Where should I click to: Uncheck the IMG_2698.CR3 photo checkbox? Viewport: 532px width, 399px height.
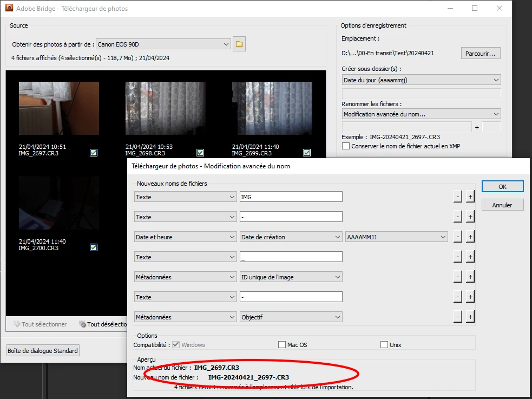(x=200, y=153)
